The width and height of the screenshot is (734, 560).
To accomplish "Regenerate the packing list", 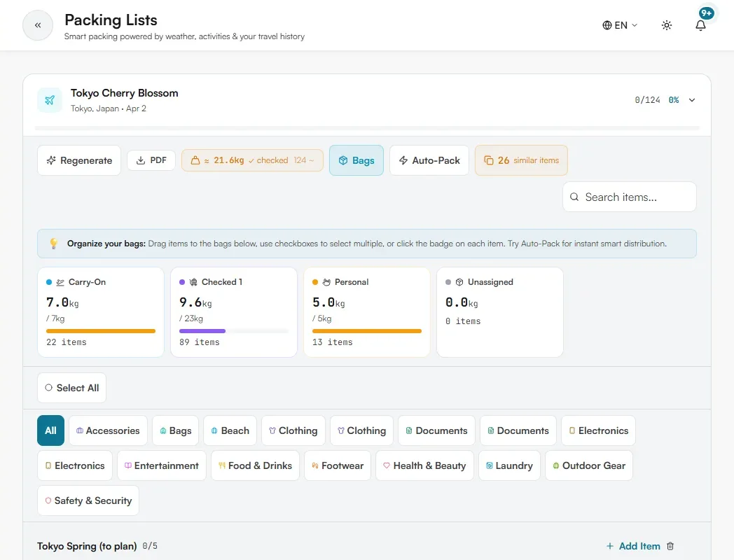I will click(79, 160).
